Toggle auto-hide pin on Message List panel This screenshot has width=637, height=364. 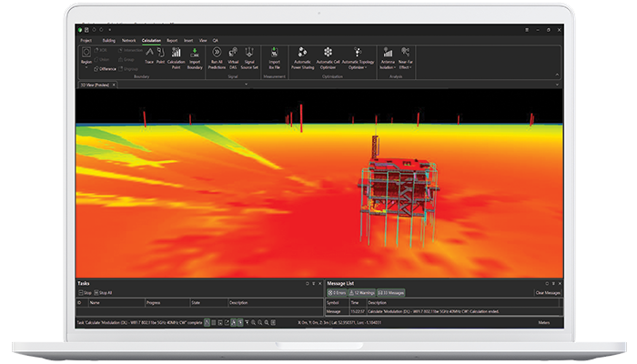(x=553, y=284)
